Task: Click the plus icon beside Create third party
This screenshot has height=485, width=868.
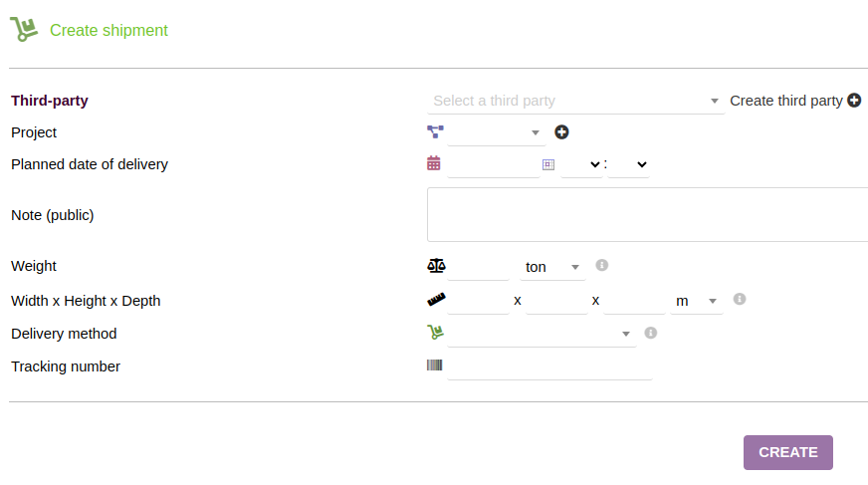Action: click(854, 101)
